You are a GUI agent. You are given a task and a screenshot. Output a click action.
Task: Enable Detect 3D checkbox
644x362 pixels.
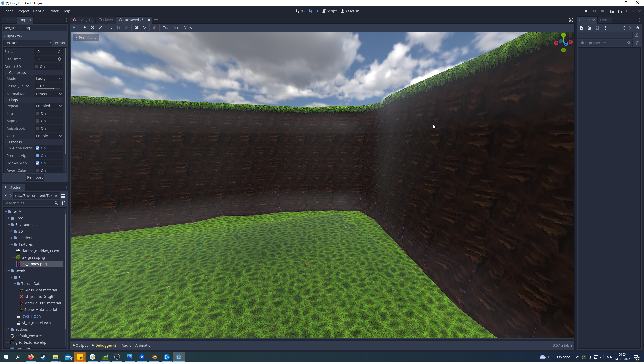pyautogui.click(x=37, y=67)
